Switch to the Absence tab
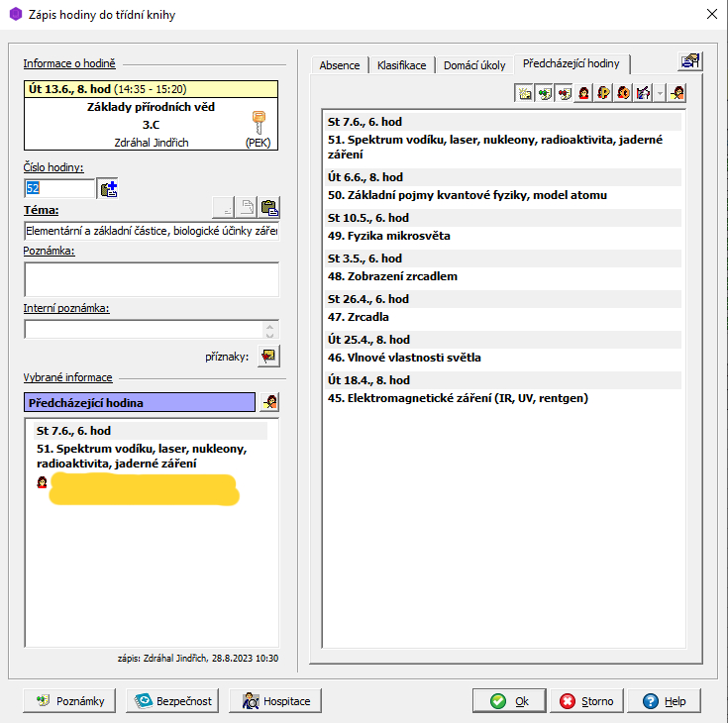 click(x=340, y=65)
